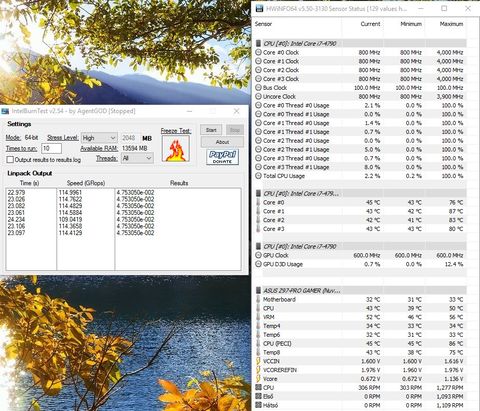The width and height of the screenshot is (480, 411).
Task: Click the icon beside Total CPU Usage
Action: (258, 176)
